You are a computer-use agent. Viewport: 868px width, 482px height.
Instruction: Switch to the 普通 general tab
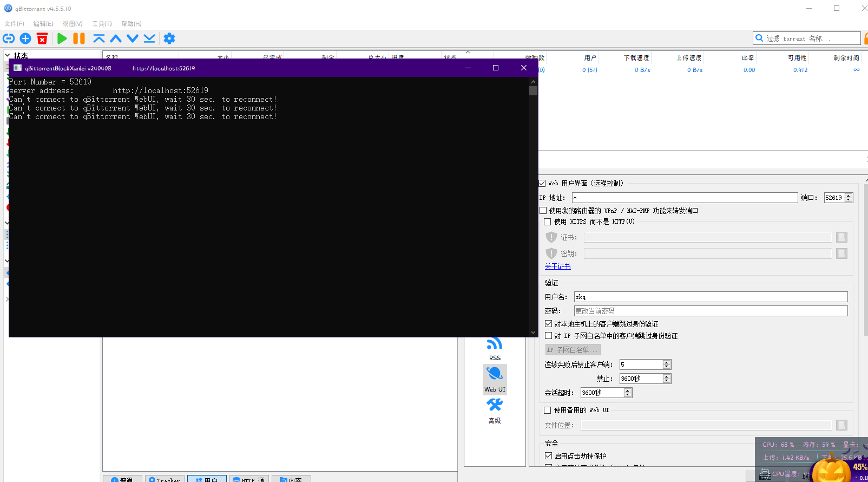[x=122, y=479]
